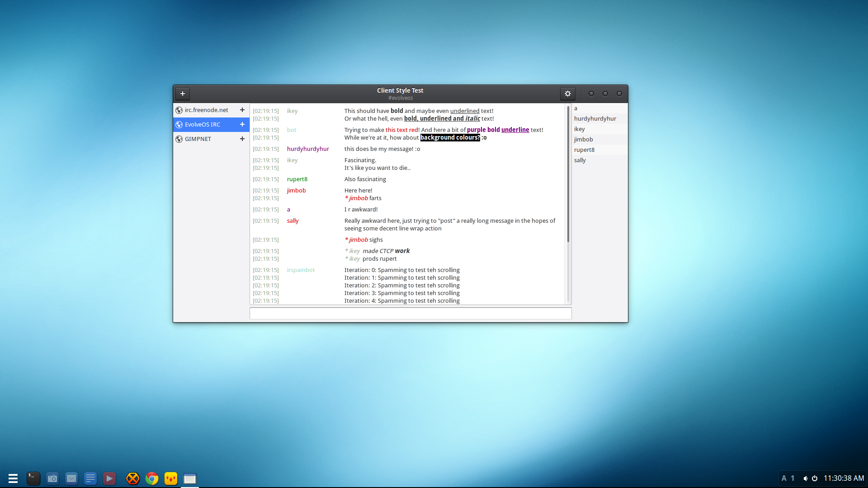
Task: Add a channel to irc.freenode.net
Action: [242, 110]
